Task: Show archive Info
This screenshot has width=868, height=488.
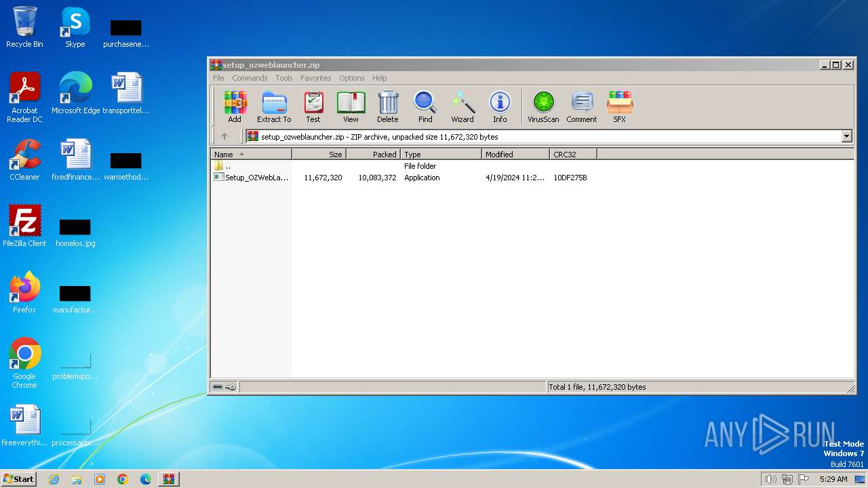Action: pyautogui.click(x=500, y=107)
